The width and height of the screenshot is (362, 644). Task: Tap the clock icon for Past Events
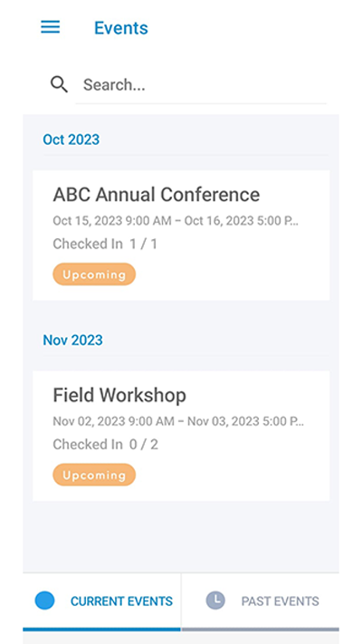tap(215, 601)
